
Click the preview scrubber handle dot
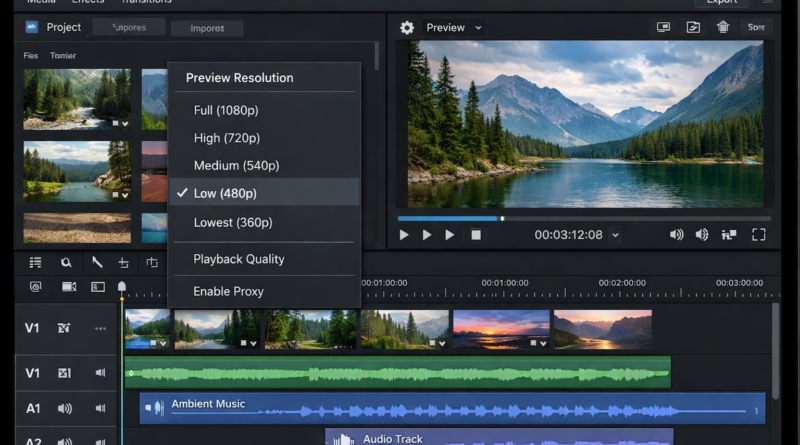[x=502, y=218]
